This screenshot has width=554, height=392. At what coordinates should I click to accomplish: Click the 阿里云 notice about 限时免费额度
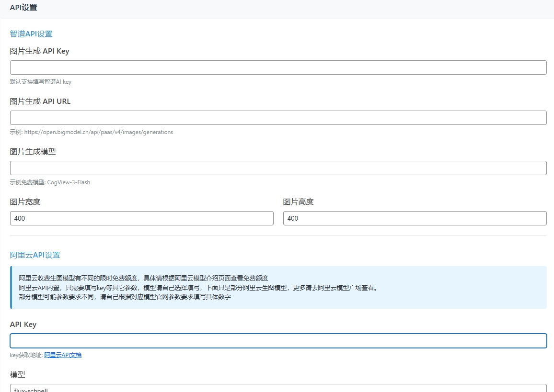tap(143, 278)
